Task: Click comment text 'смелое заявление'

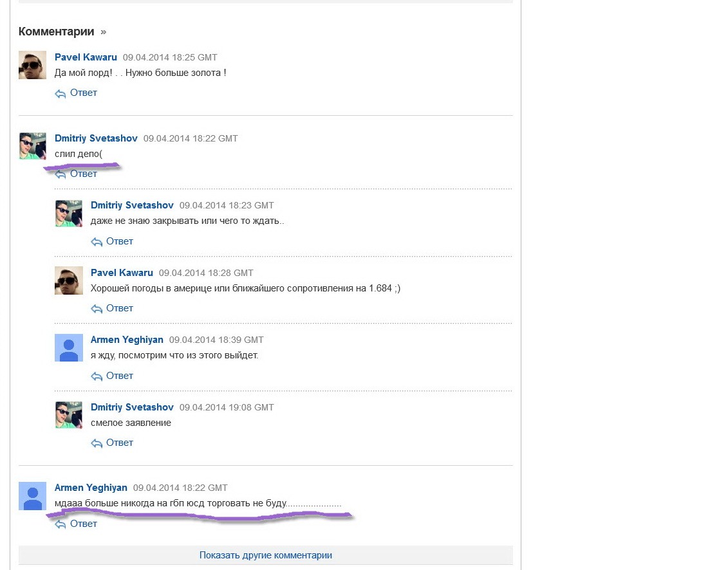Action: click(131, 423)
